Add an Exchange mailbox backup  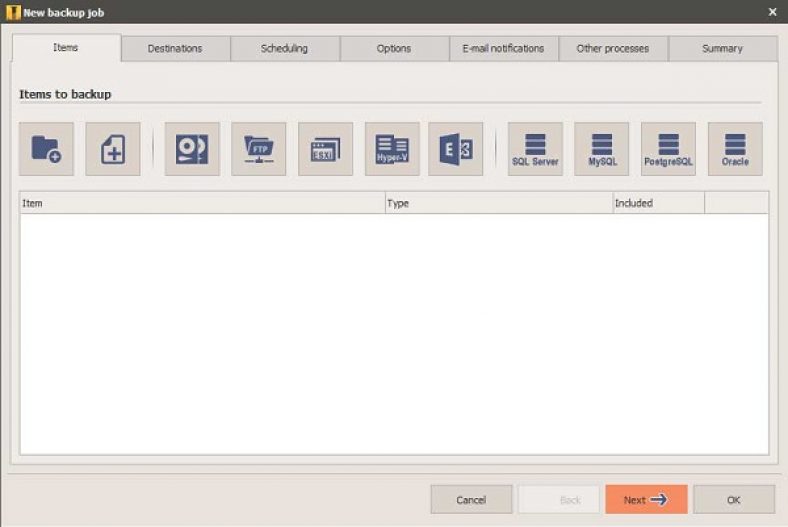point(456,149)
